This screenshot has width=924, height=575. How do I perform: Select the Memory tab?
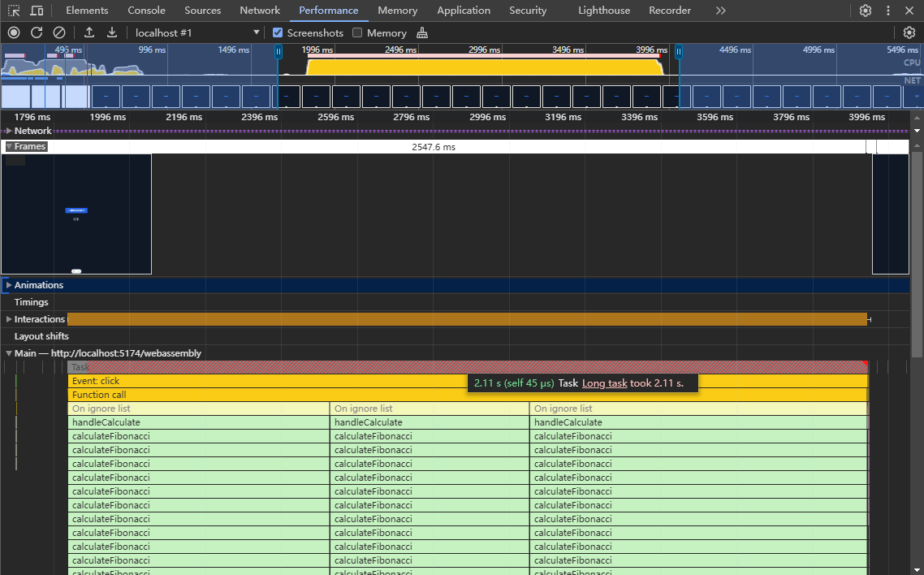[x=398, y=11]
